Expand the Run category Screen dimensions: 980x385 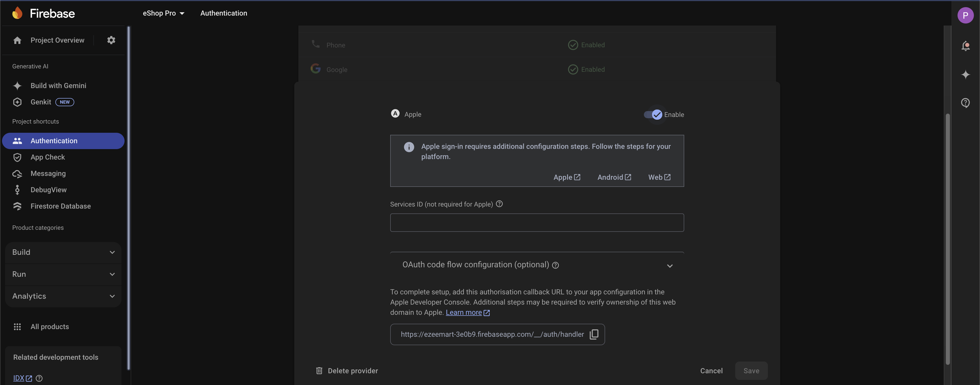pos(63,274)
